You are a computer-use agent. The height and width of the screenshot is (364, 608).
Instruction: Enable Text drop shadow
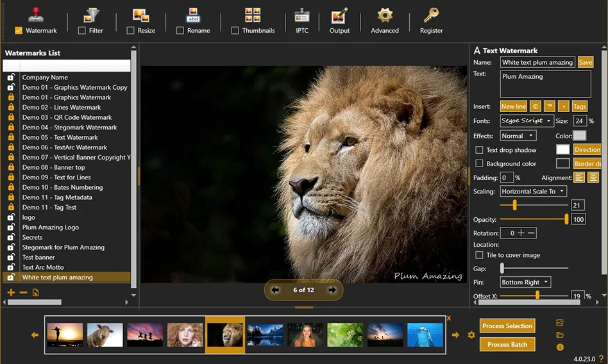pos(479,150)
